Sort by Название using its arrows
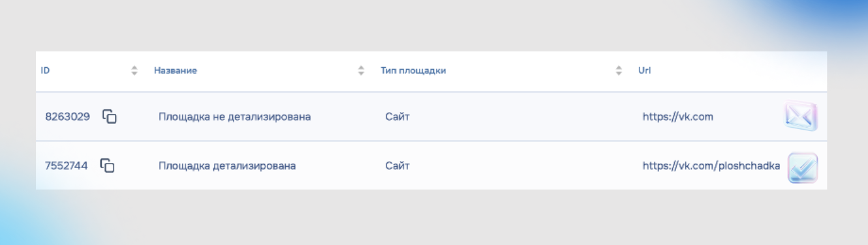 (x=361, y=70)
